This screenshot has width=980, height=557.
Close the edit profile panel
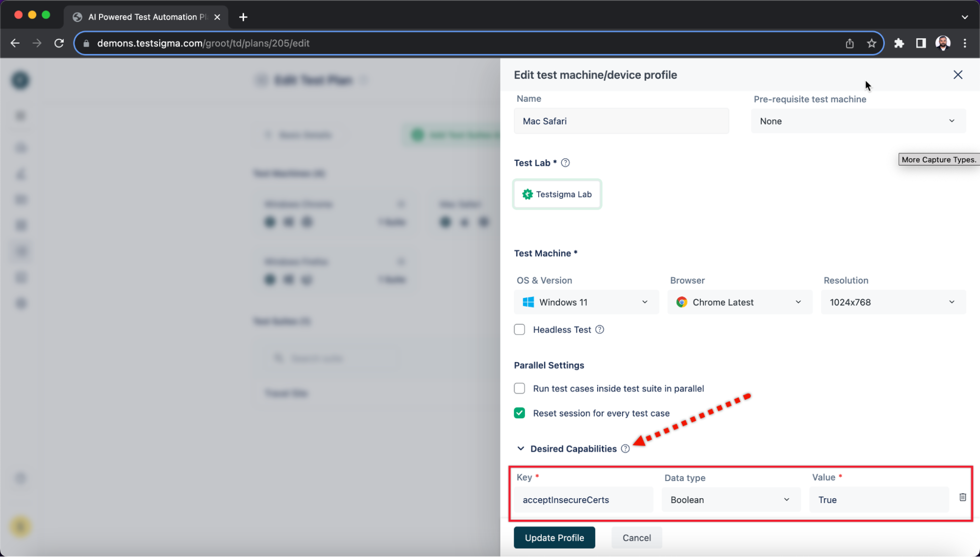tap(957, 75)
